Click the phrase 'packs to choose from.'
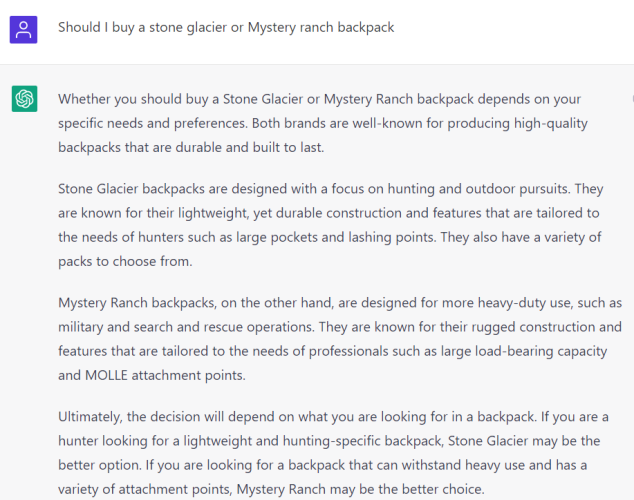 tap(125, 261)
